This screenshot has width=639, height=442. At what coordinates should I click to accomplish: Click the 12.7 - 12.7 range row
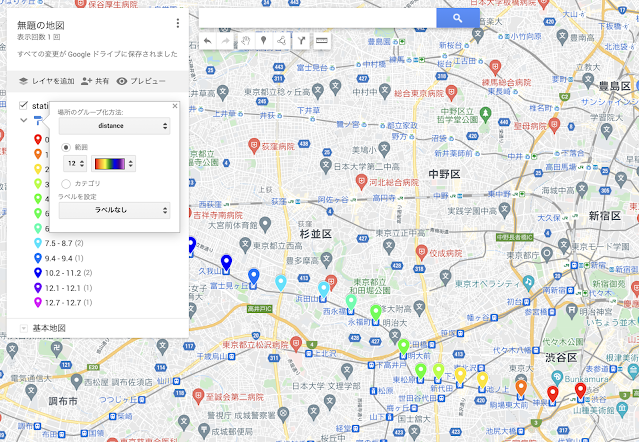pos(63,303)
